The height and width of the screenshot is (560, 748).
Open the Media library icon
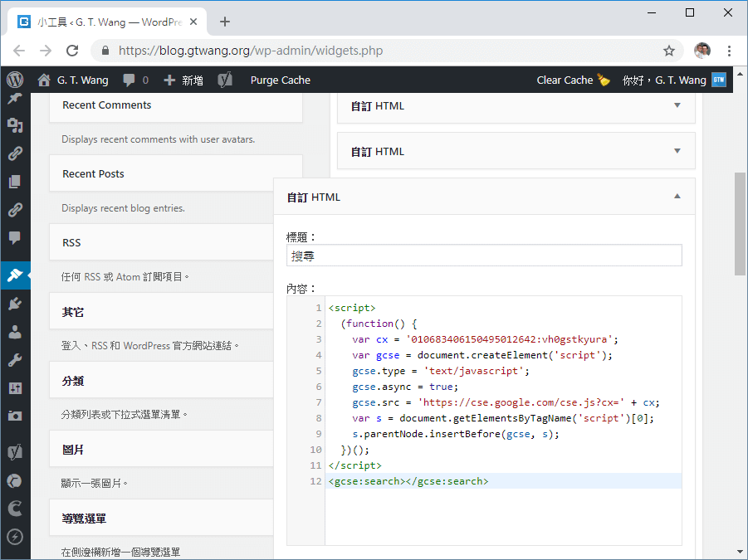coord(15,124)
